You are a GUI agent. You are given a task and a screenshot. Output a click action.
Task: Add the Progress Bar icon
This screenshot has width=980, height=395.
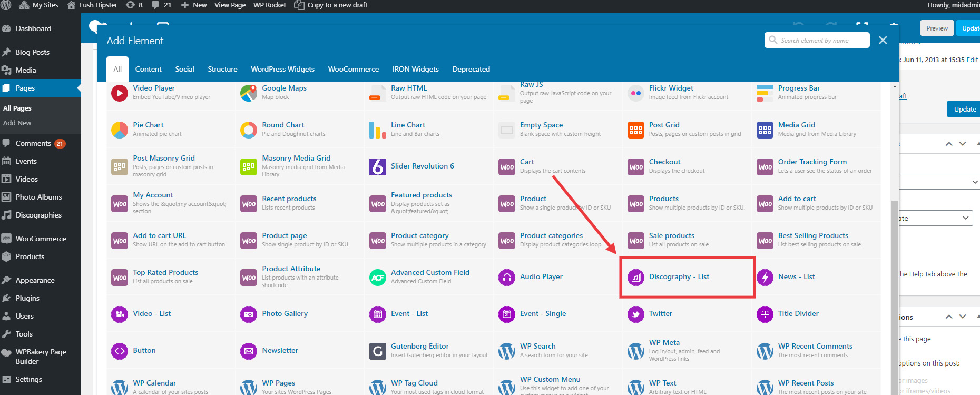[765, 93]
